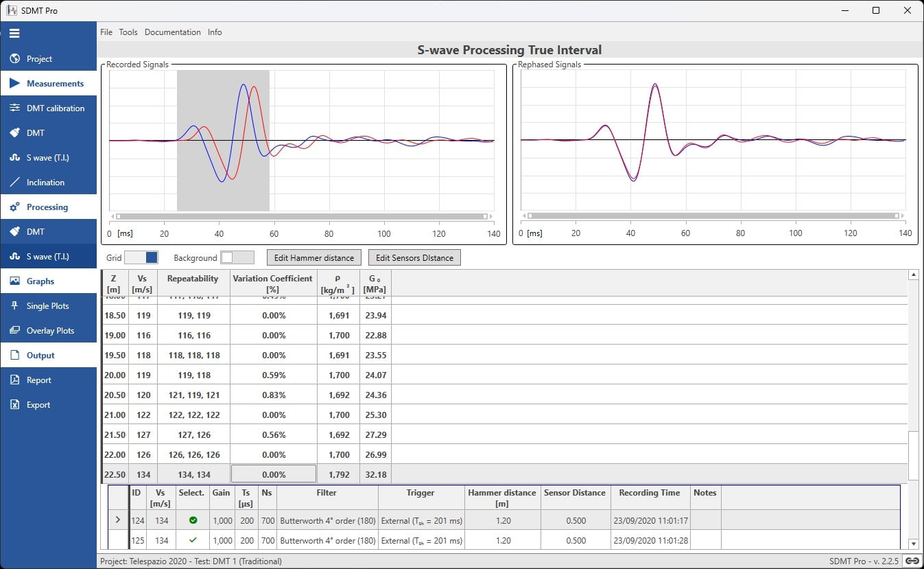The width and height of the screenshot is (924, 569).
Task: Click the Hammer distance column header
Action: [502, 498]
